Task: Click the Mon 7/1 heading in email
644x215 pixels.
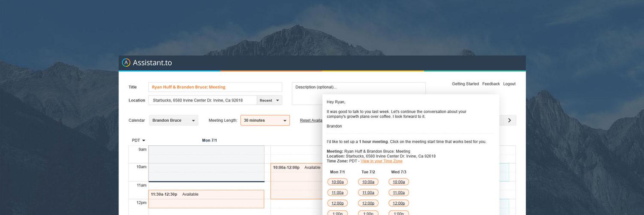Action: point(337,172)
